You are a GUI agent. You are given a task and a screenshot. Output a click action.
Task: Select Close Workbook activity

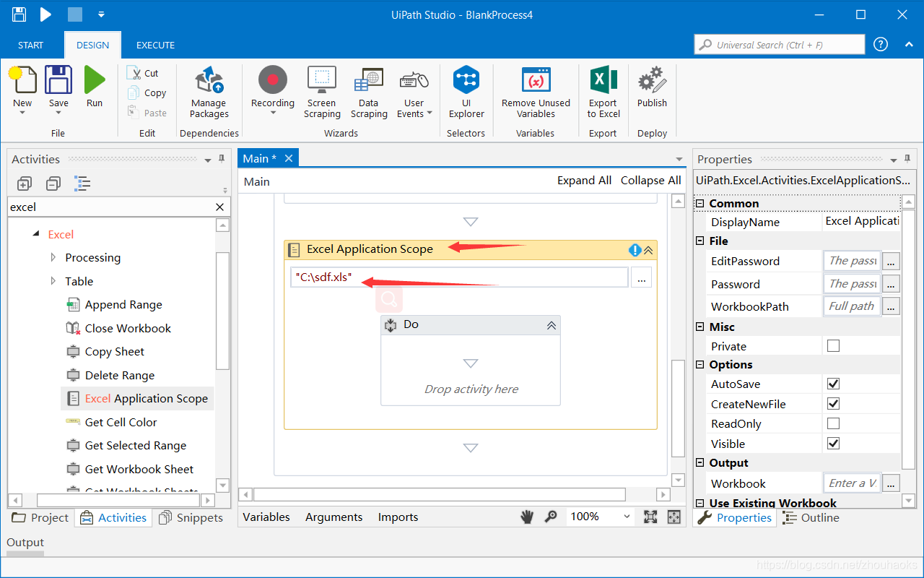pos(128,328)
